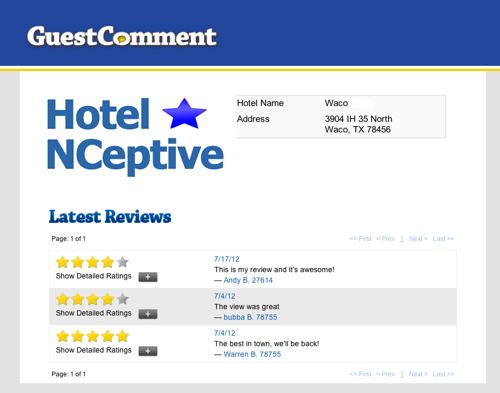Jump to Last page in top pagination
The height and width of the screenshot is (393, 500).
coord(443,239)
